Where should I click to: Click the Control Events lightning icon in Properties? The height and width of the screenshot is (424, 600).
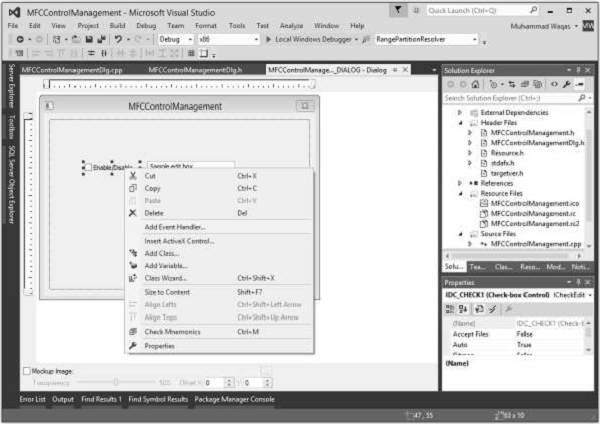point(493,309)
